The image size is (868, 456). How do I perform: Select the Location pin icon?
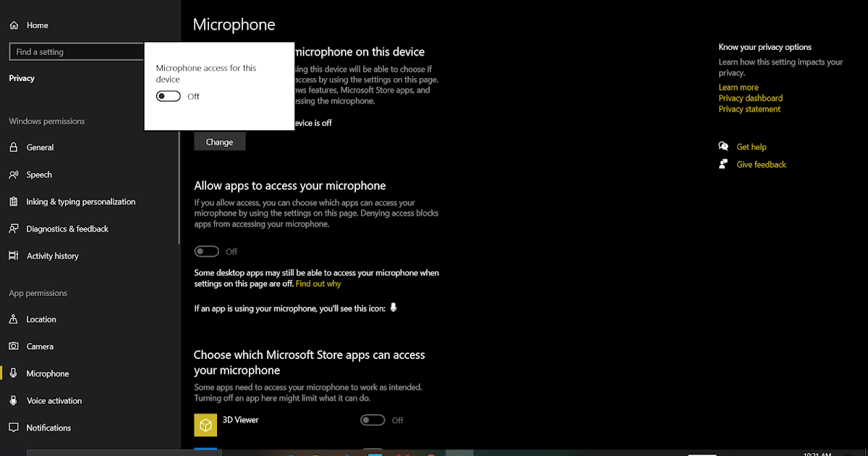point(14,318)
